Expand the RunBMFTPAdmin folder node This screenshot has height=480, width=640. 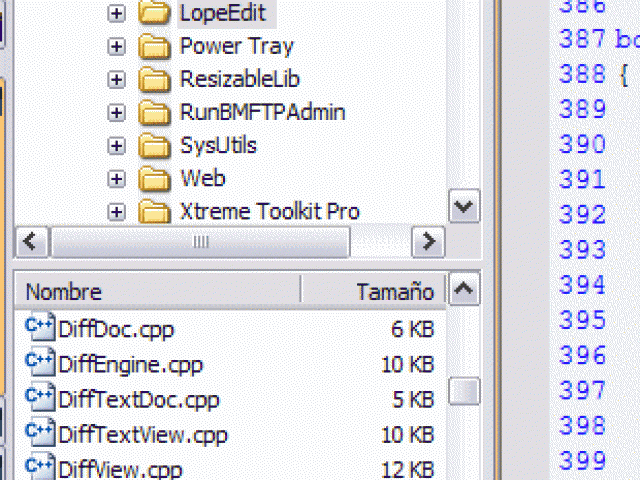[x=116, y=113]
